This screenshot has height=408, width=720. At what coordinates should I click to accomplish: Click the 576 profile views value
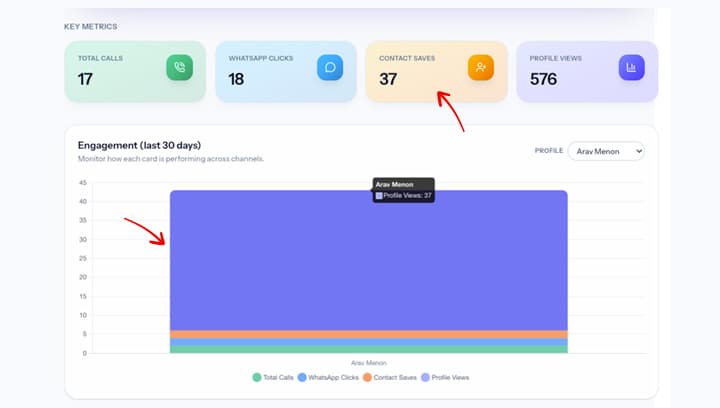click(x=543, y=79)
